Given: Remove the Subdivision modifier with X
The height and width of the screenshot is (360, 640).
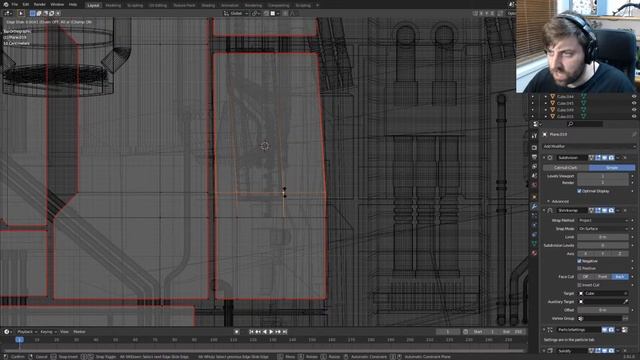Looking at the screenshot, I should pos(625,158).
